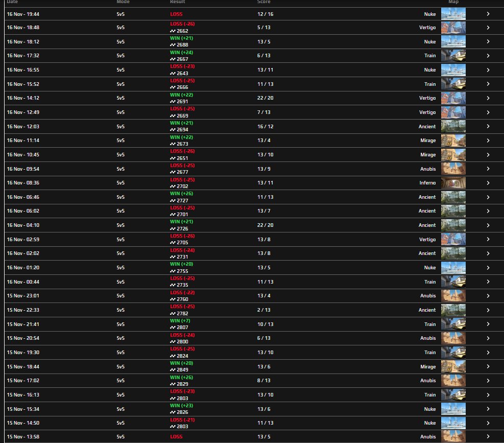The image size is (504, 443).
Task: Expand the 15 Nov 23:01 Anubis match
Action: click(488, 296)
